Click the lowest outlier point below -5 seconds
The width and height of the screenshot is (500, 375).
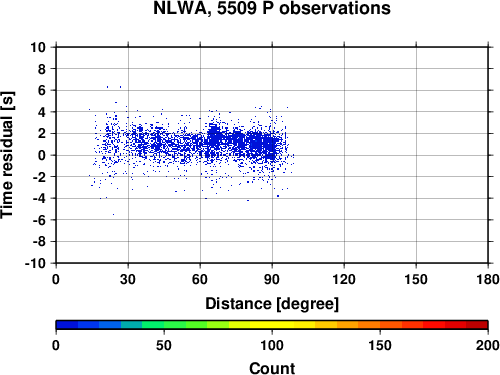pos(113,214)
